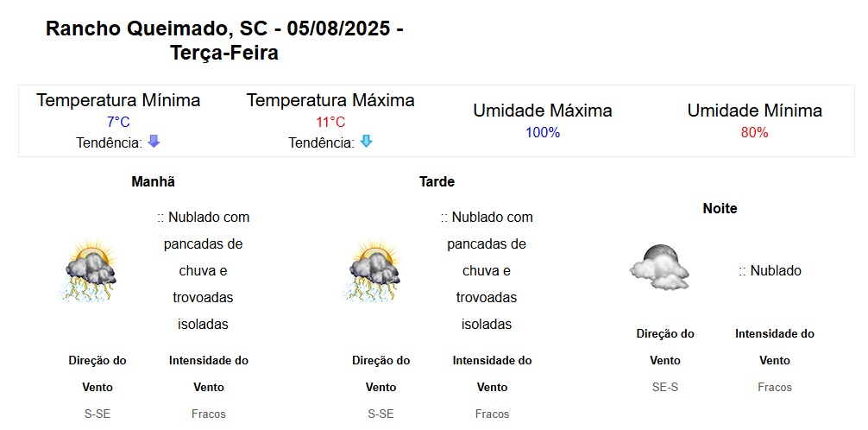
Task: Select the Noite period heading
Action: click(720, 208)
